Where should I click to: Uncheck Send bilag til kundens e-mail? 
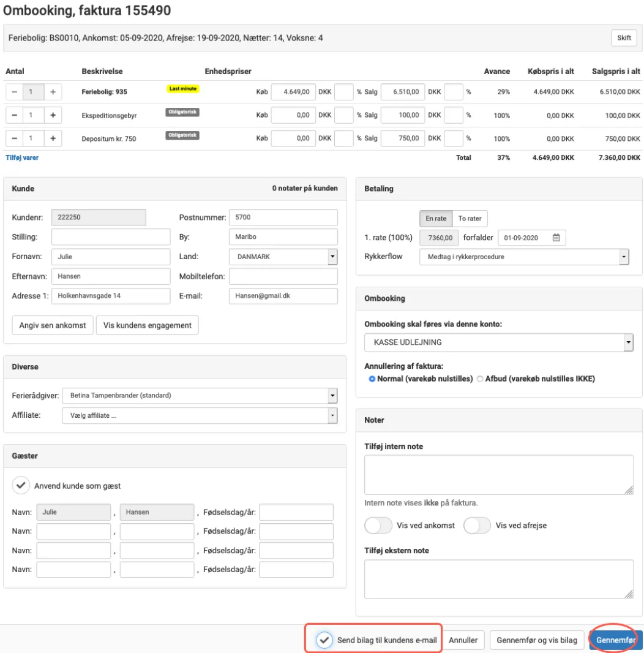tap(324, 640)
